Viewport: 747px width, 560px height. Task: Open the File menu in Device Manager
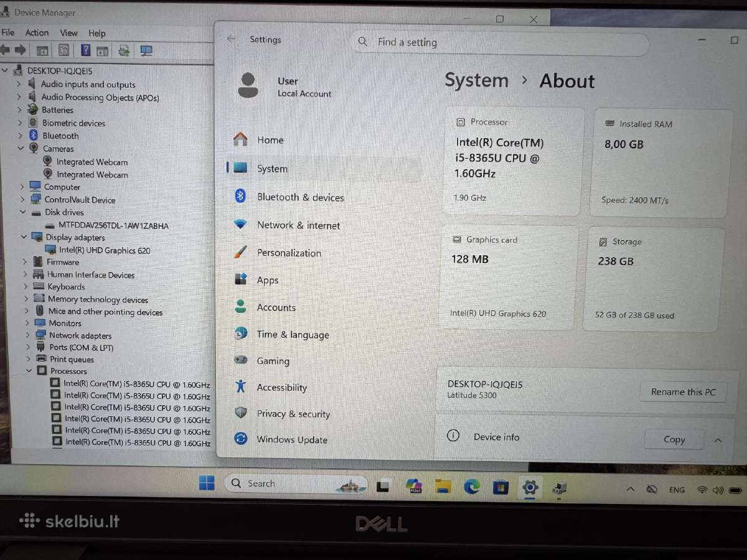pos(8,33)
